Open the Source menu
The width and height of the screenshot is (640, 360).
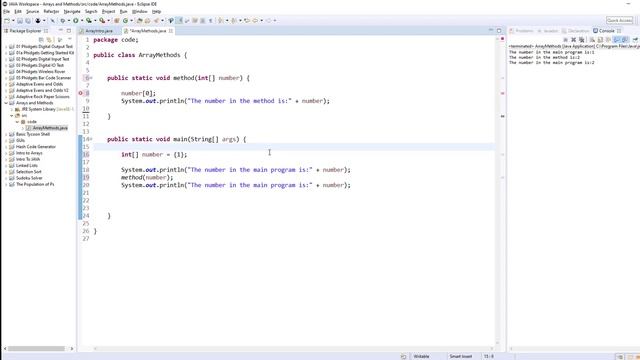(32, 11)
